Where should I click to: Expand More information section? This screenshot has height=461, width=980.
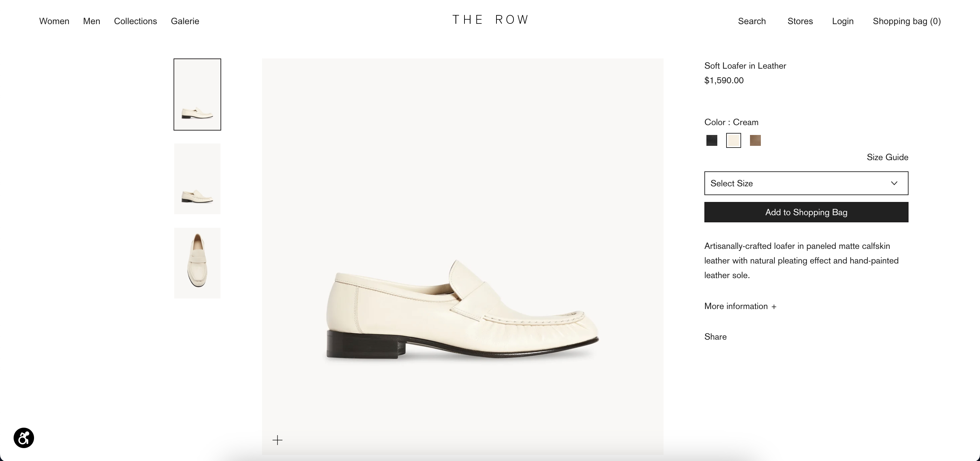740,306
